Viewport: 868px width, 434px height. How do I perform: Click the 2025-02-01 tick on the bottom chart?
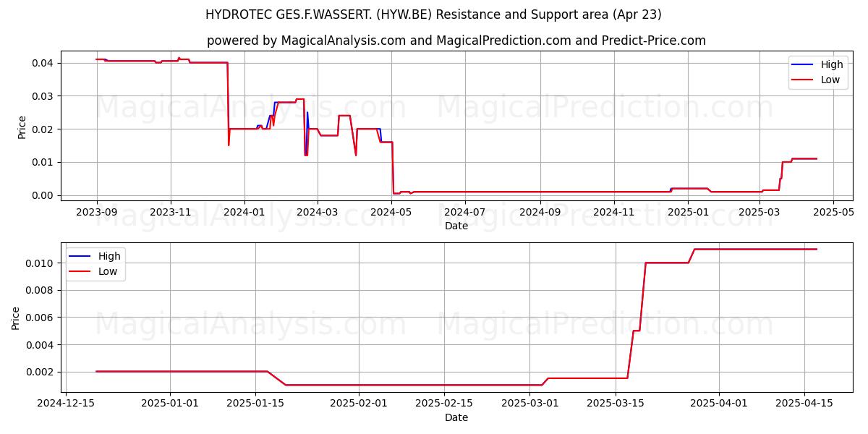[357, 404]
